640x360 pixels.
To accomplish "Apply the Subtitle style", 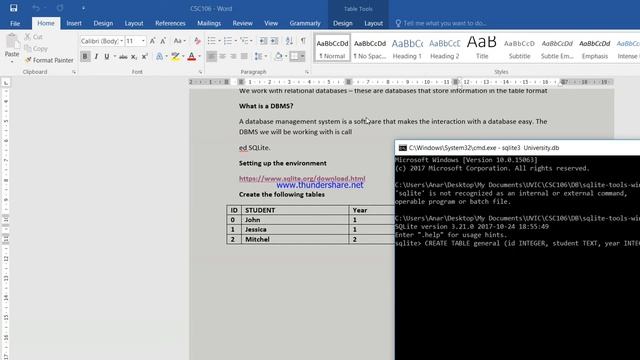I will click(519, 48).
